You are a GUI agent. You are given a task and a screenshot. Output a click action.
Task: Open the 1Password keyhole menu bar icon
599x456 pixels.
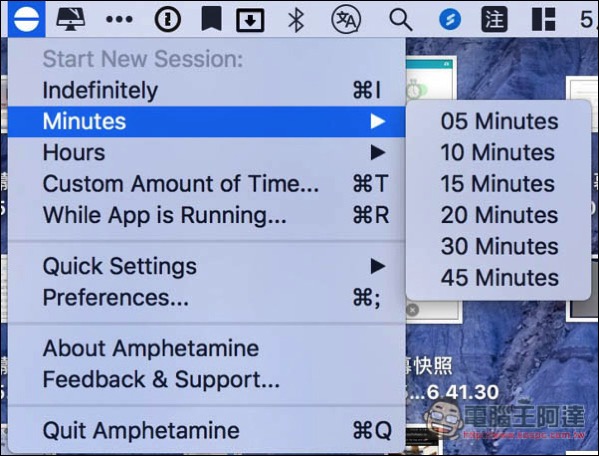(x=168, y=19)
